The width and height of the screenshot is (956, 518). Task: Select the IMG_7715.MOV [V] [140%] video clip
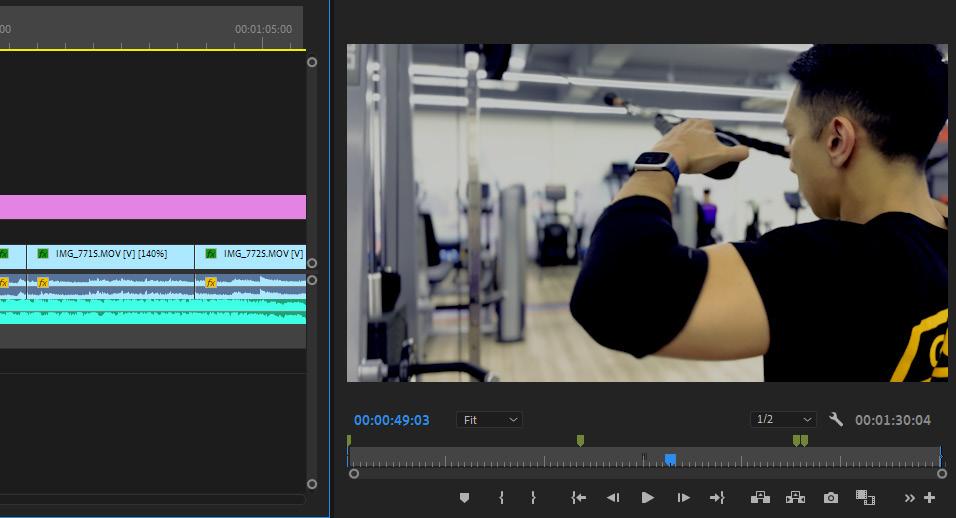[x=110, y=257]
